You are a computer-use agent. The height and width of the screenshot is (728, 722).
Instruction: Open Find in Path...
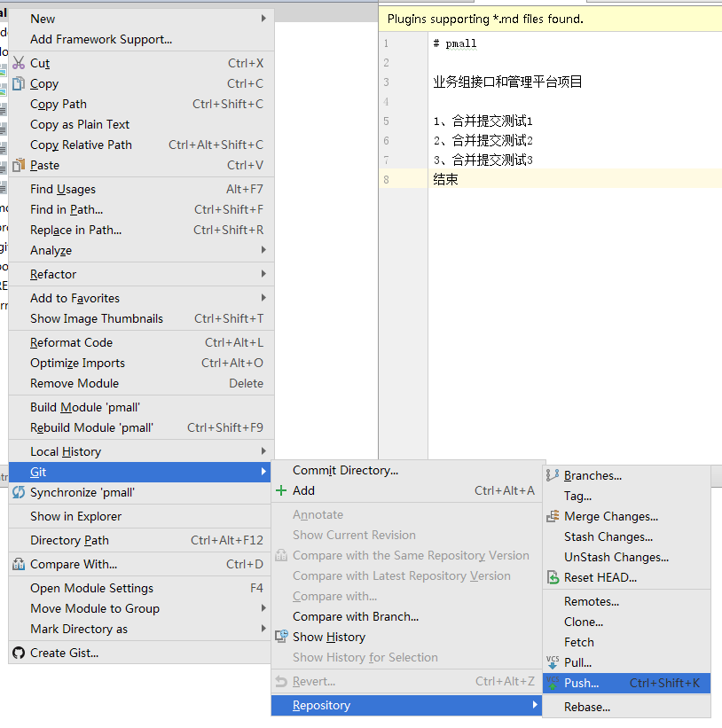[141, 209]
